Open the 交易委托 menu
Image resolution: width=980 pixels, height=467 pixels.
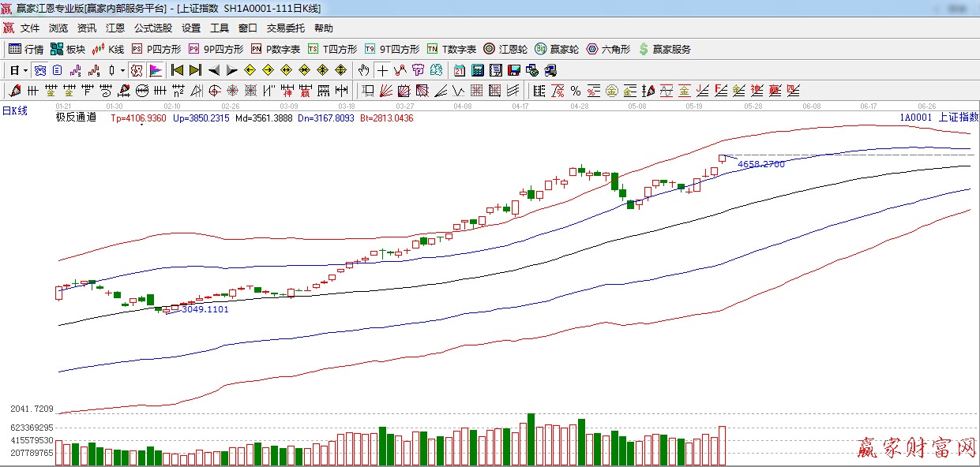[x=285, y=28]
